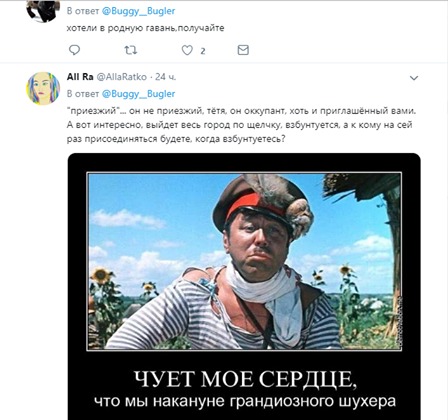The width and height of the screenshot is (448, 420).
Task: Open the dark avatar of the top tweet
Action: (43, 11)
